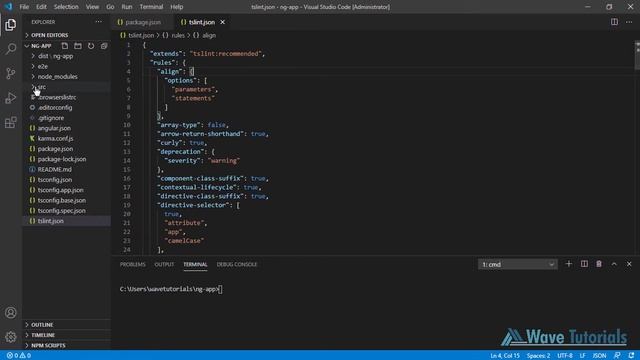Open the Help menu
This screenshot has width=640, height=360.
click(176, 7)
